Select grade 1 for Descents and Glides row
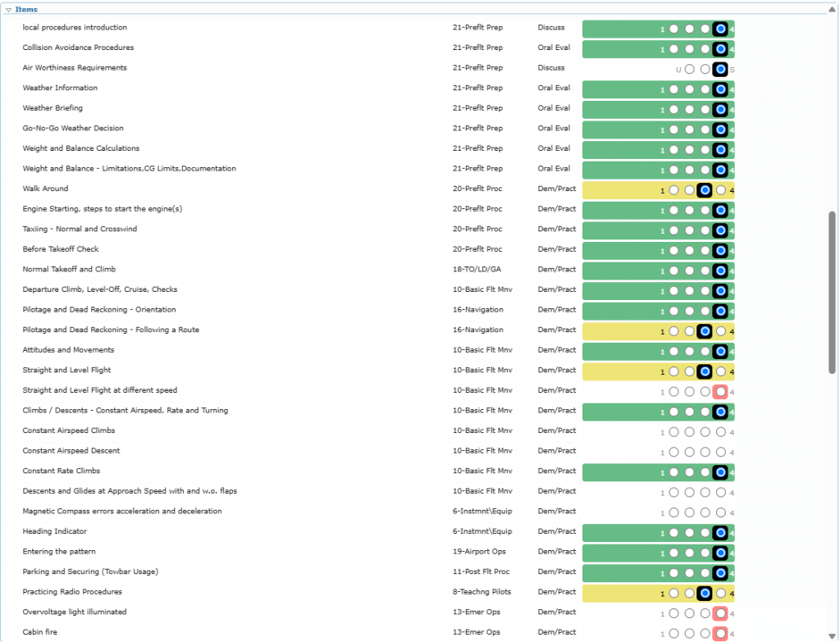 coord(674,493)
